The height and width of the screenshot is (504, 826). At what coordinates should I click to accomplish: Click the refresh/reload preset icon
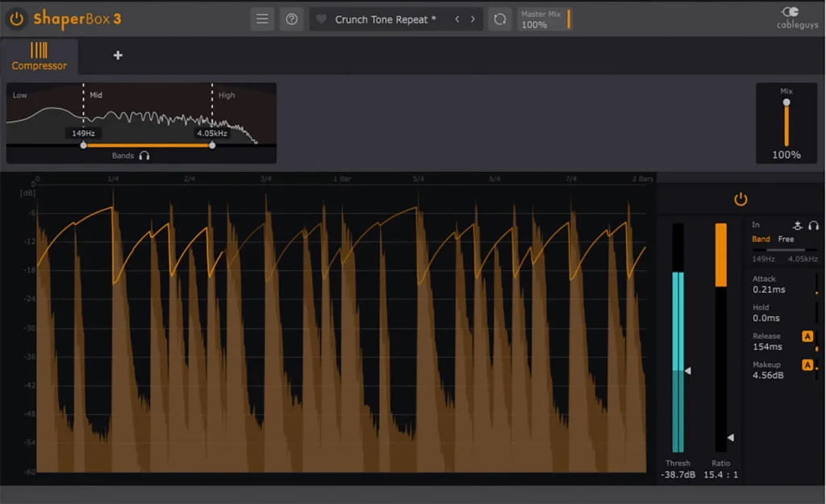click(499, 19)
